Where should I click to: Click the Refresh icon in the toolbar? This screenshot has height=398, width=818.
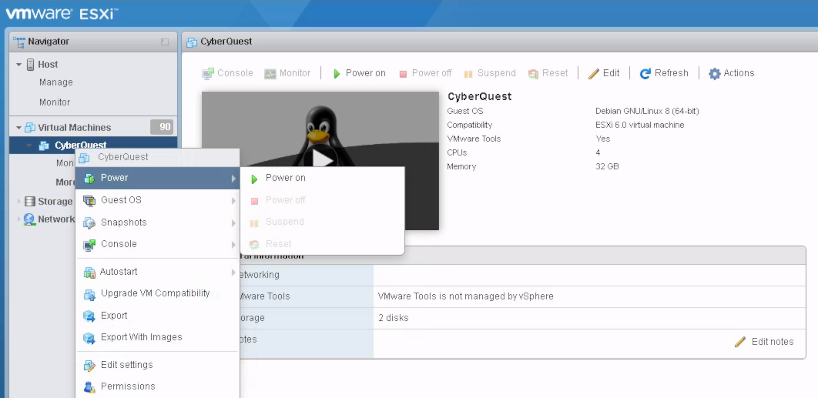click(x=645, y=74)
